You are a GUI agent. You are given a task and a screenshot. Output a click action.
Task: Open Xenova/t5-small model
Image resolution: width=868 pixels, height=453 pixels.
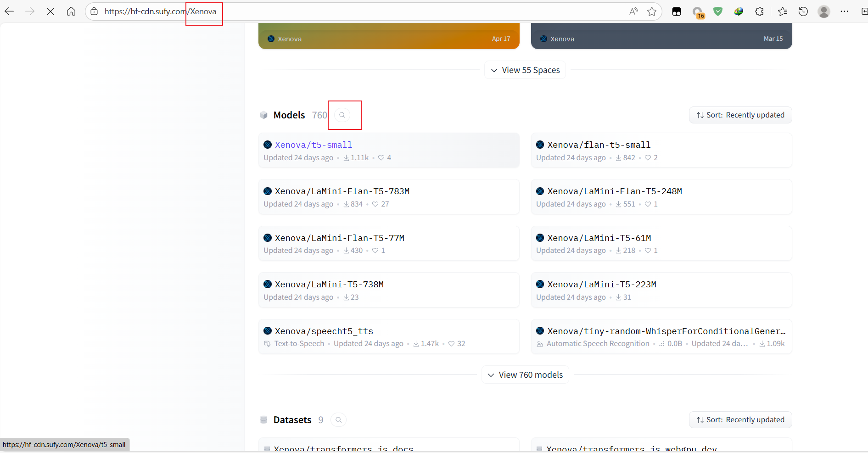tap(389, 151)
